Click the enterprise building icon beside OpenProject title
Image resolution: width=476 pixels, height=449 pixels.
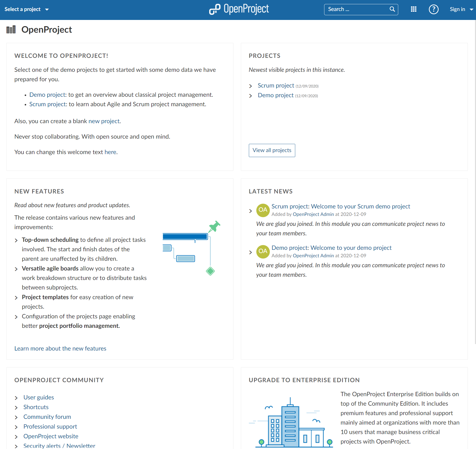pos(11,30)
